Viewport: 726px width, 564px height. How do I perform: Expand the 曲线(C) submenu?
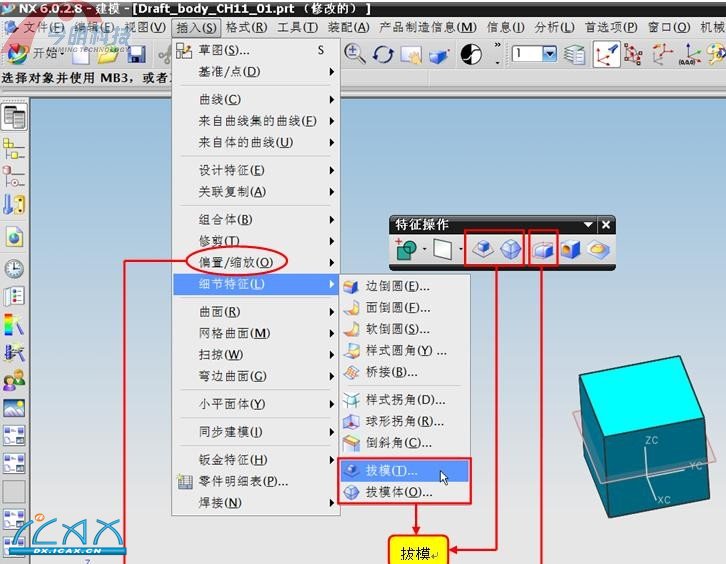coord(256,99)
